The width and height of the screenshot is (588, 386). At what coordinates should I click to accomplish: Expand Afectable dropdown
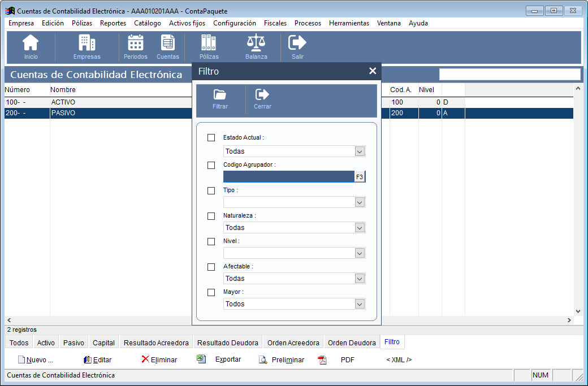[x=360, y=279]
